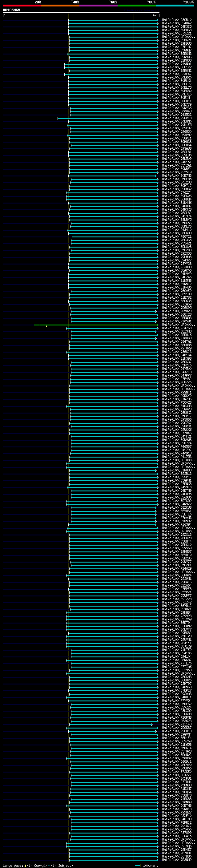Screen dimensions: 197x868
Task: Open hit UniRef100_P22953
Action: click(x=177, y=670)
